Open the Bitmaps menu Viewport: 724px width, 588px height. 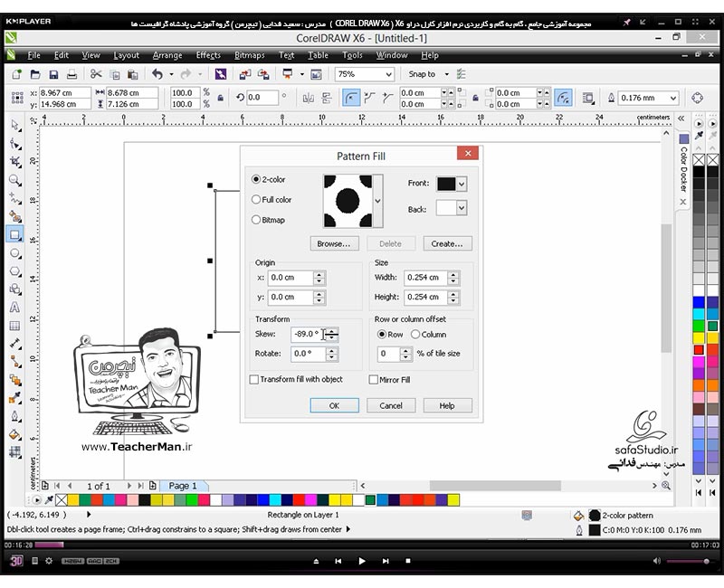(250, 55)
